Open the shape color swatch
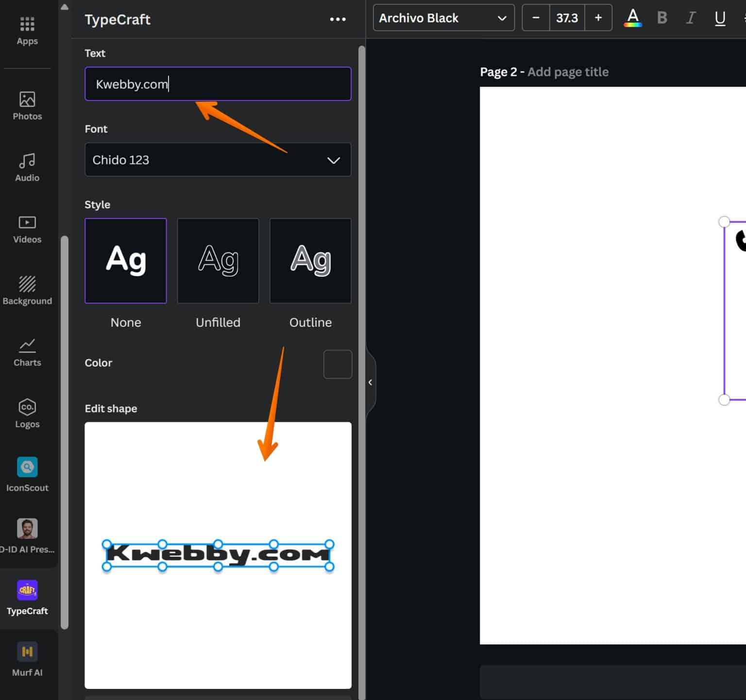Viewport: 746px width, 700px height. (x=337, y=364)
